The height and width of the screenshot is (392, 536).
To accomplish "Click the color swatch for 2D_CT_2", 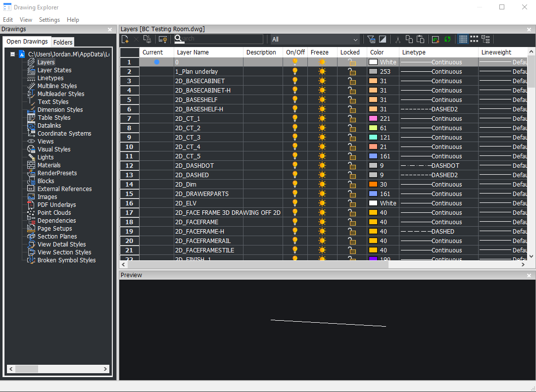I will click(373, 128).
